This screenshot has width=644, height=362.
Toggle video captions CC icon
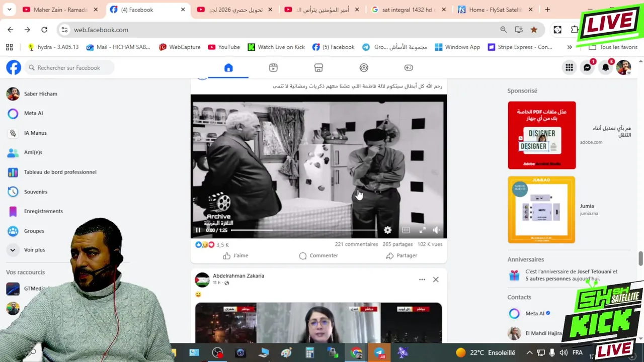click(406, 230)
